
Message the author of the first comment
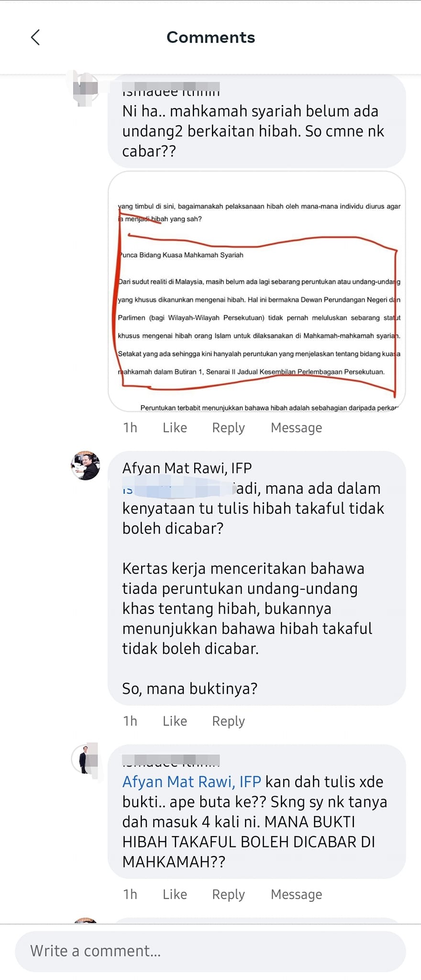click(296, 427)
